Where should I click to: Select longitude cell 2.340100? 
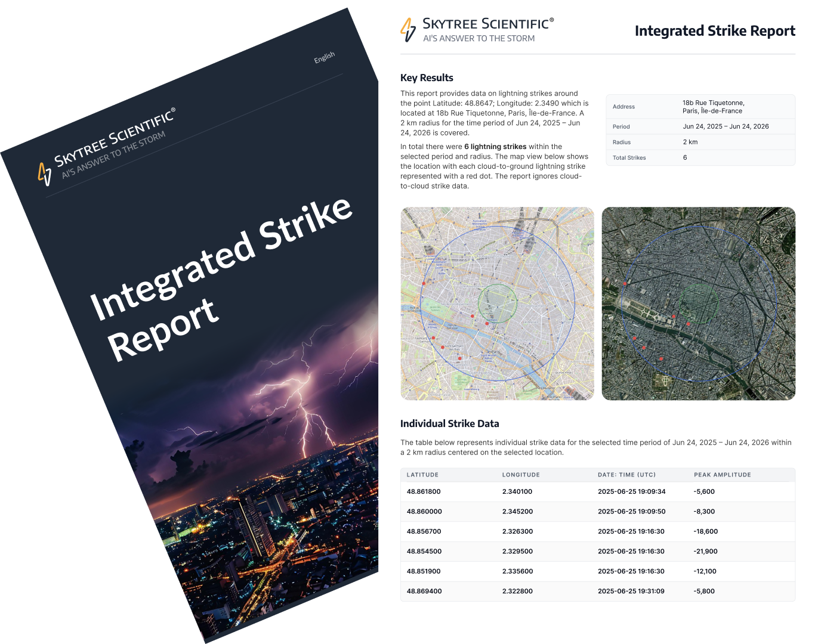coord(517,491)
